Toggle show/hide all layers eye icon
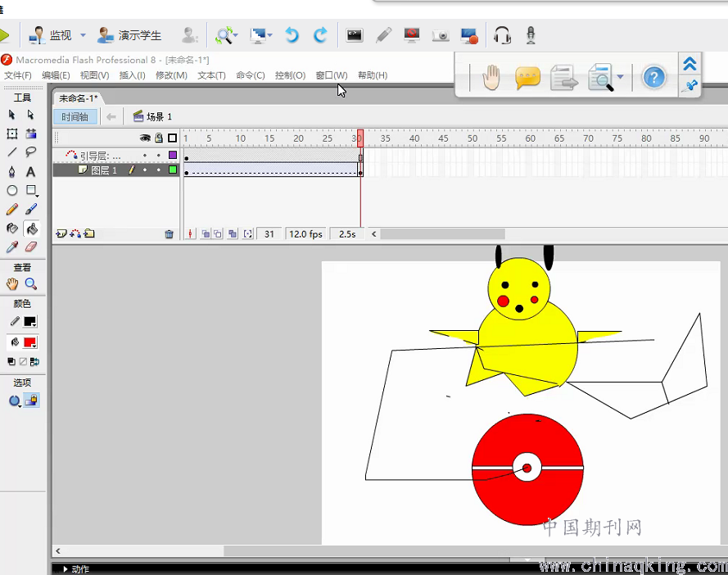This screenshot has width=728, height=575. click(x=145, y=138)
